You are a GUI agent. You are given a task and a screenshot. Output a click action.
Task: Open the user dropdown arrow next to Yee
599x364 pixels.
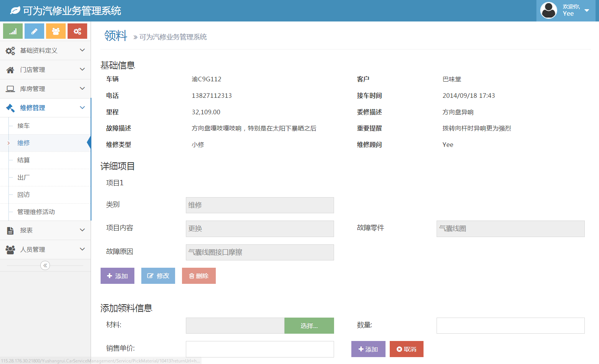coord(587,11)
